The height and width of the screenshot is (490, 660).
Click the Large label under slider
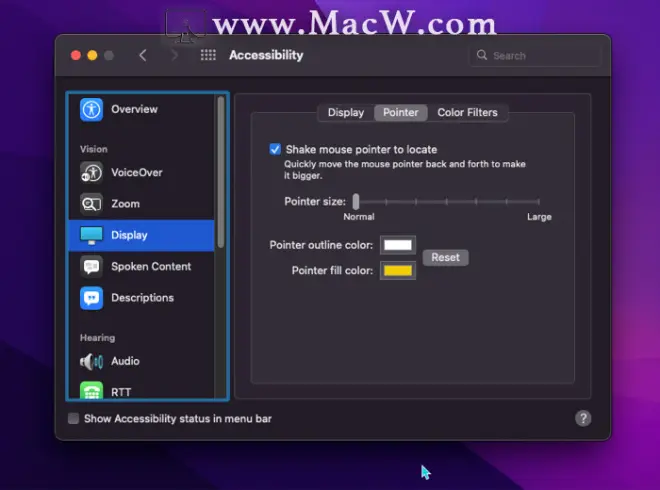click(x=539, y=217)
